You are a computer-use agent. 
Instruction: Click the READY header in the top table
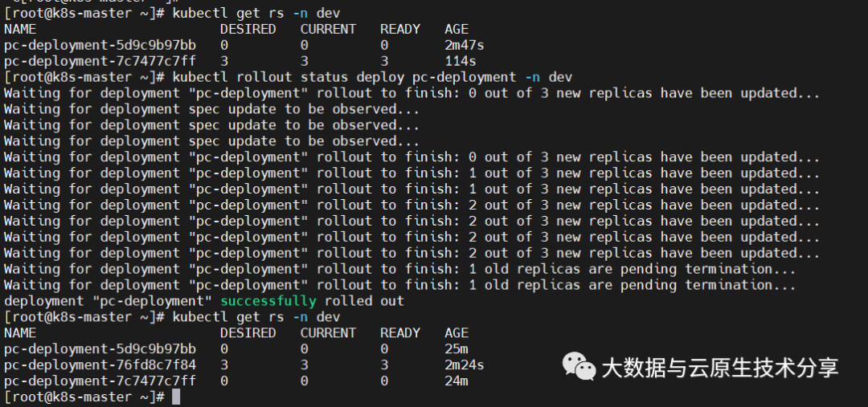coord(400,29)
